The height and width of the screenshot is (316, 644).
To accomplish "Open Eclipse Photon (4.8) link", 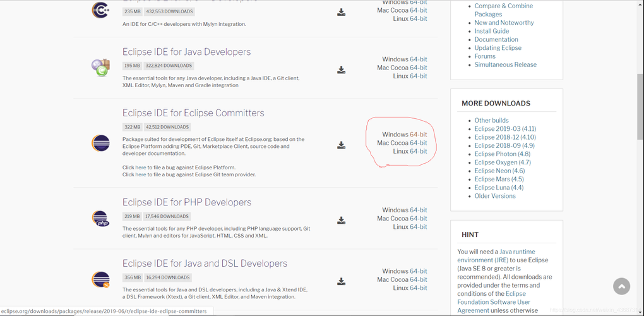I will (x=503, y=154).
